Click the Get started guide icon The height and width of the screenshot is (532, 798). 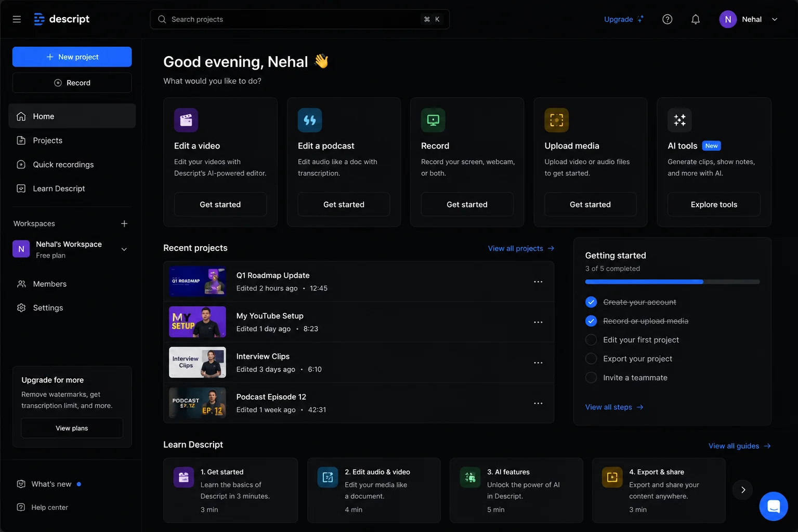(184, 477)
